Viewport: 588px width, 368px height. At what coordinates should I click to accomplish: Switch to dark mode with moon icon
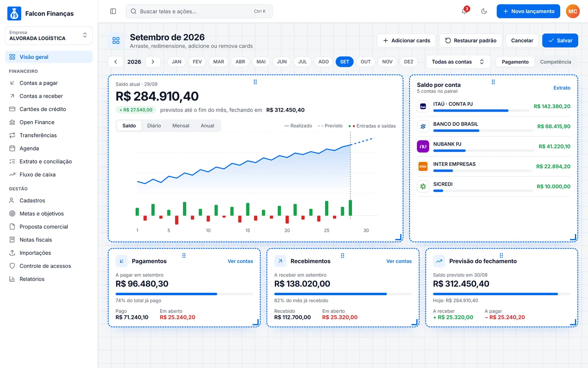[484, 11]
